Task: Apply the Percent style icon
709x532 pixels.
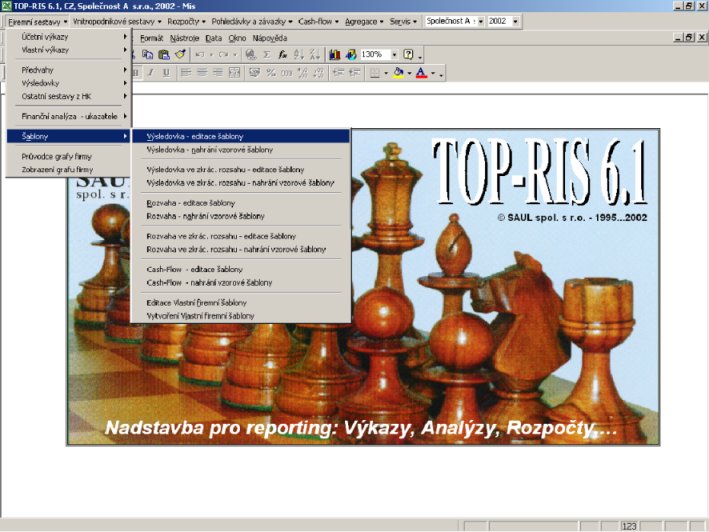Action: click(271, 73)
